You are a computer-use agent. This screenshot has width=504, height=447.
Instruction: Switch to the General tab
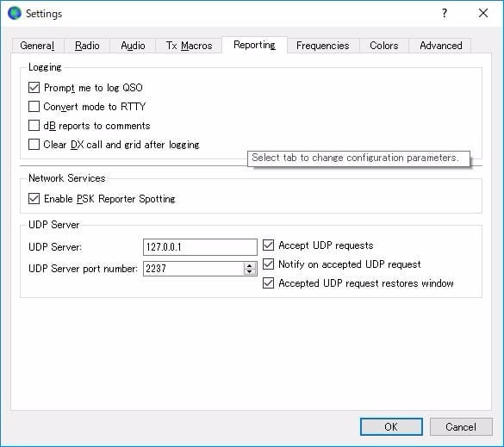coord(38,46)
